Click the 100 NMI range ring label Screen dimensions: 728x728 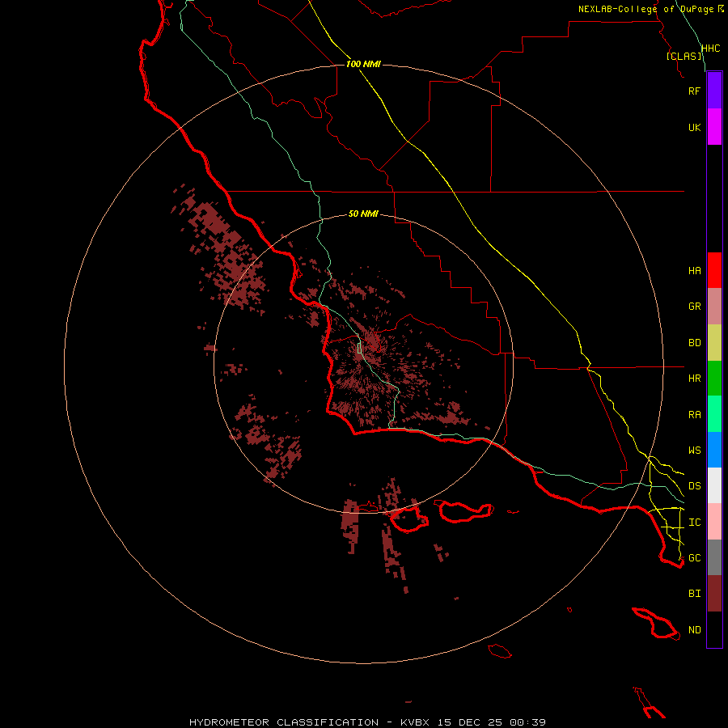click(x=363, y=64)
